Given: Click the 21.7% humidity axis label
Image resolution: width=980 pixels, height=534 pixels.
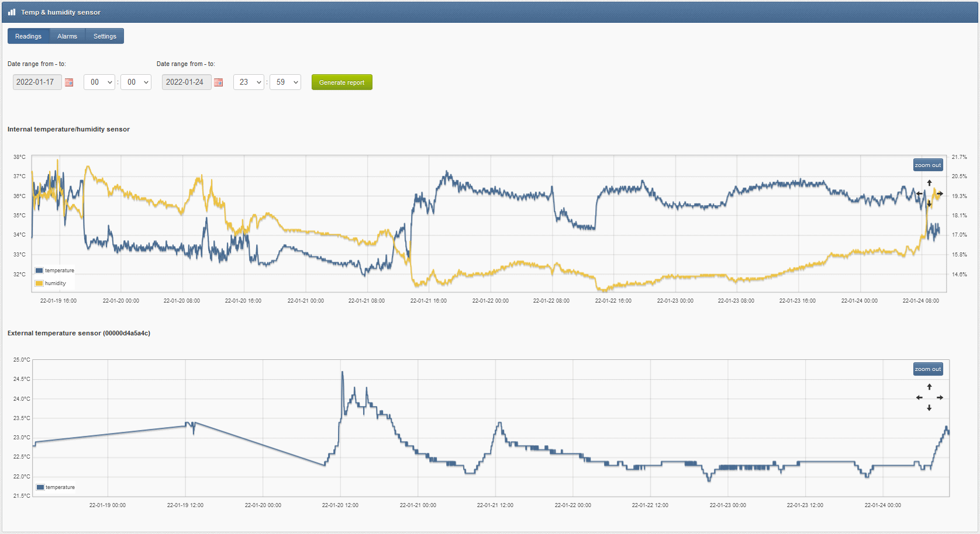Looking at the screenshot, I should [960, 157].
